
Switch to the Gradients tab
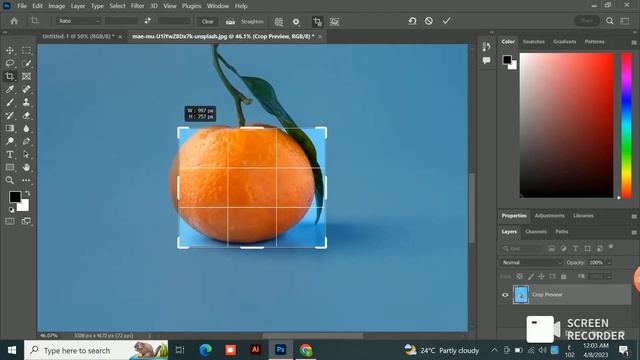(x=564, y=42)
